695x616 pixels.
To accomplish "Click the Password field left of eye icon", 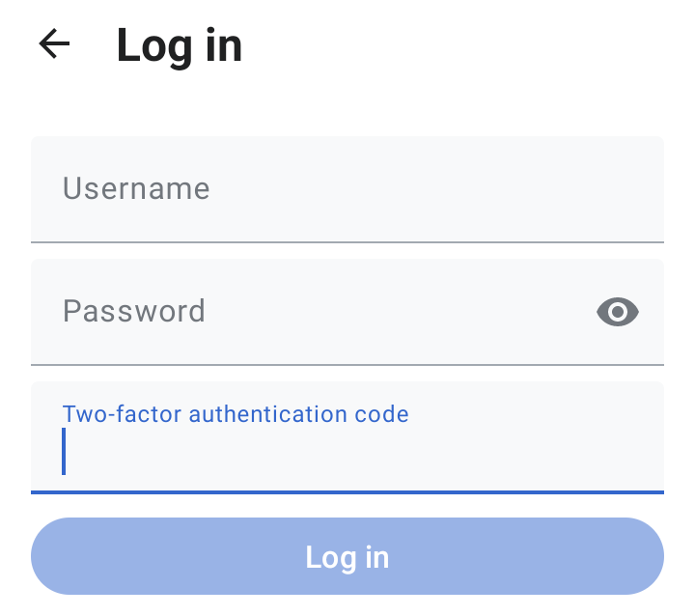I will click(399, 312).
